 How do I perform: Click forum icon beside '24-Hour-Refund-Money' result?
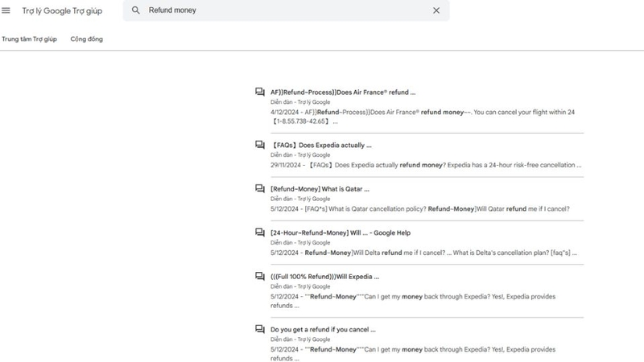(x=259, y=232)
